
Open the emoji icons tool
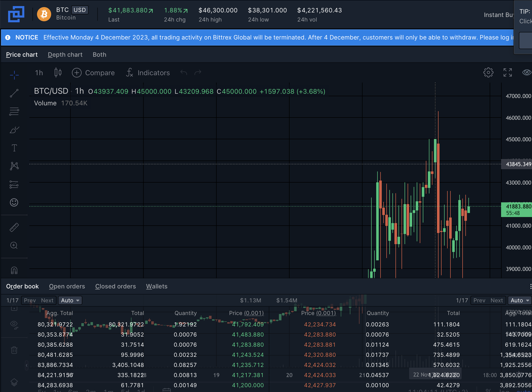[x=14, y=202]
